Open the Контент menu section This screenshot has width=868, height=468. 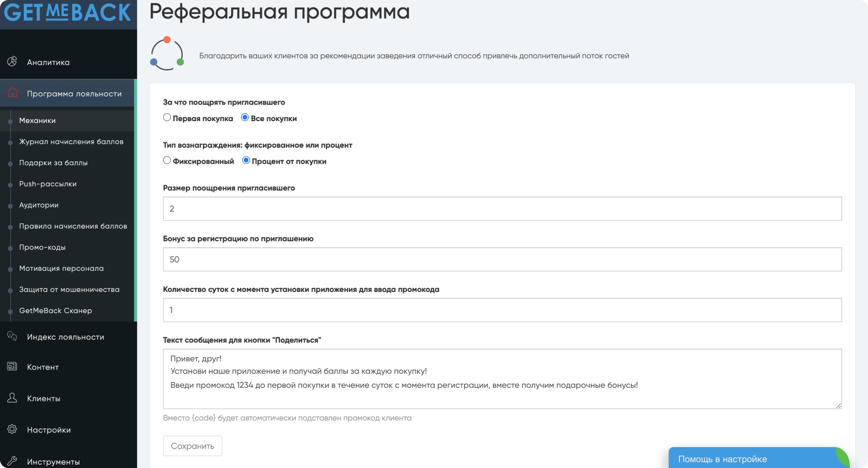point(68,367)
